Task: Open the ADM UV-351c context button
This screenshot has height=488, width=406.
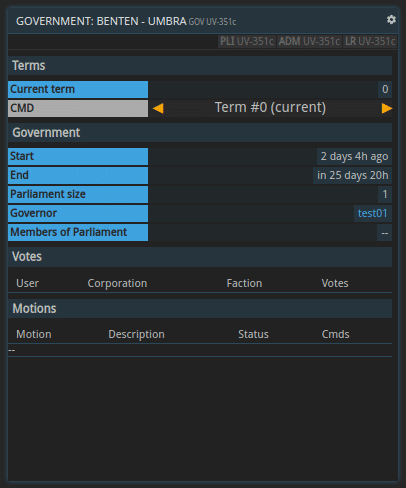Action: [309, 41]
